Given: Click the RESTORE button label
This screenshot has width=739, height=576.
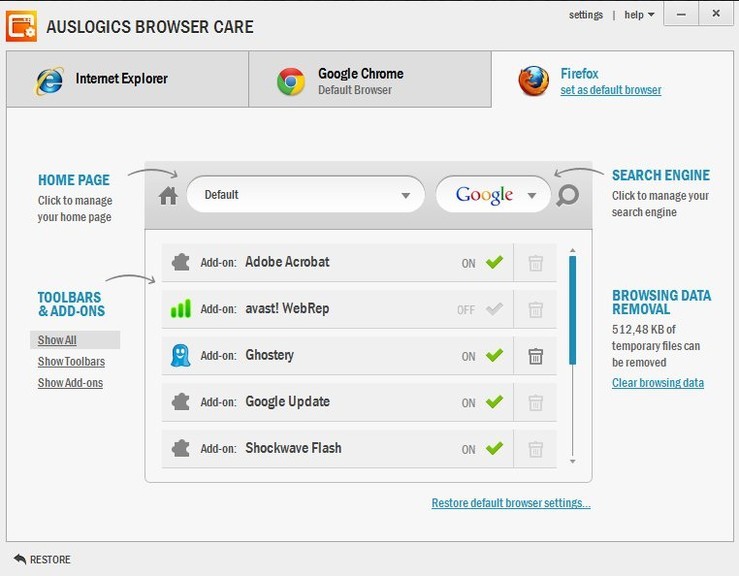Looking at the screenshot, I should (50, 560).
